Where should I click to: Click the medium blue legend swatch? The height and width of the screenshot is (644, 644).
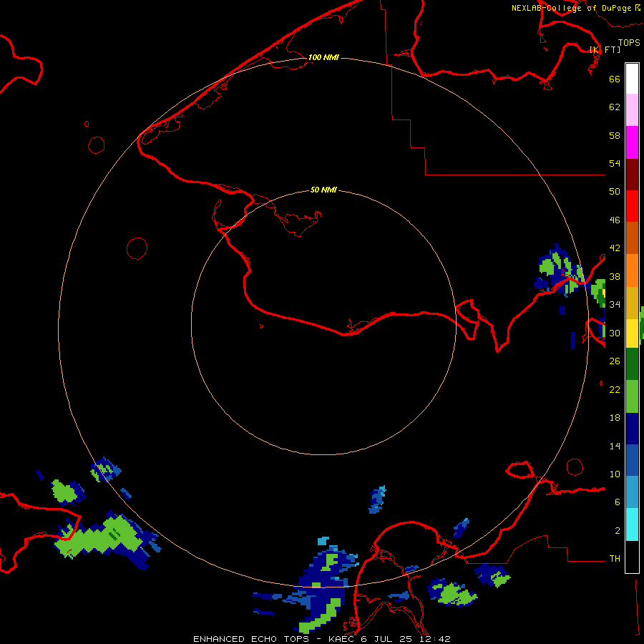pyautogui.click(x=632, y=460)
